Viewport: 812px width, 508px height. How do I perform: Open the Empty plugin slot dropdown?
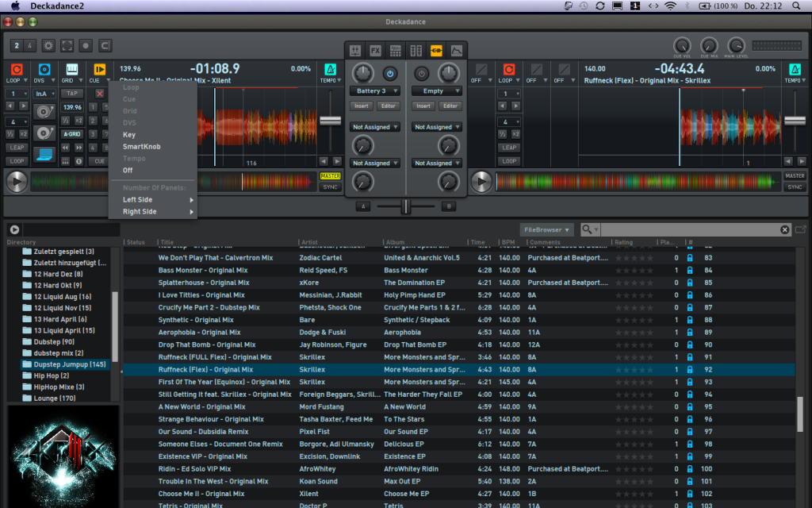tap(436, 91)
